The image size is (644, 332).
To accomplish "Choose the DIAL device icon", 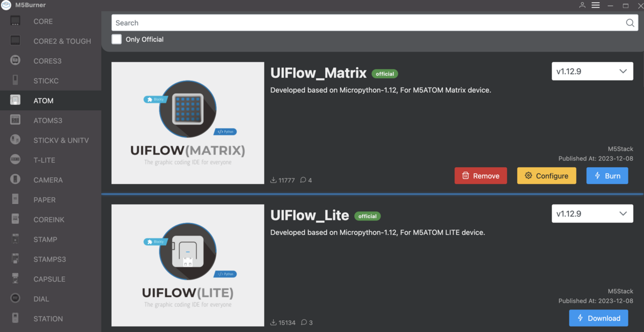I will 16,299.
